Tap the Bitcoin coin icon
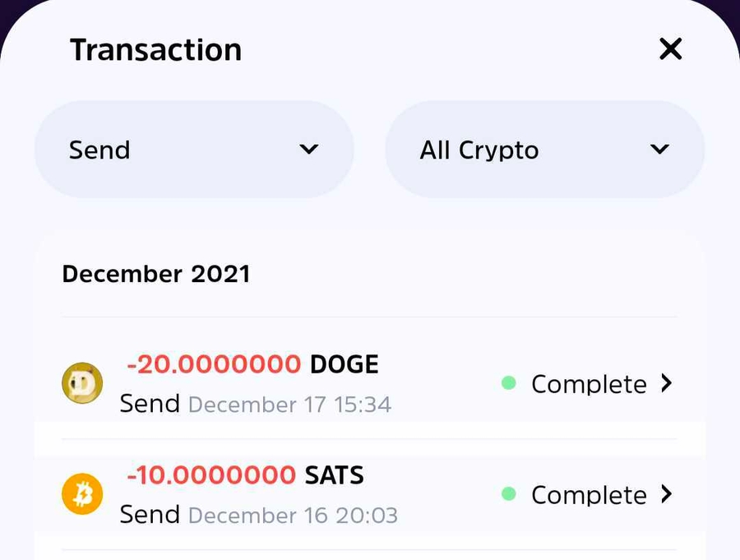 pyautogui.click(x=82, y=495)
